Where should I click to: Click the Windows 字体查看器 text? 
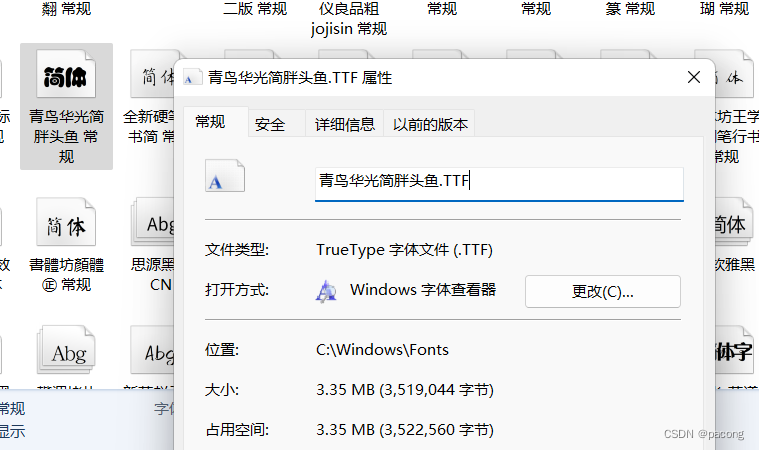tap(423, 290)
